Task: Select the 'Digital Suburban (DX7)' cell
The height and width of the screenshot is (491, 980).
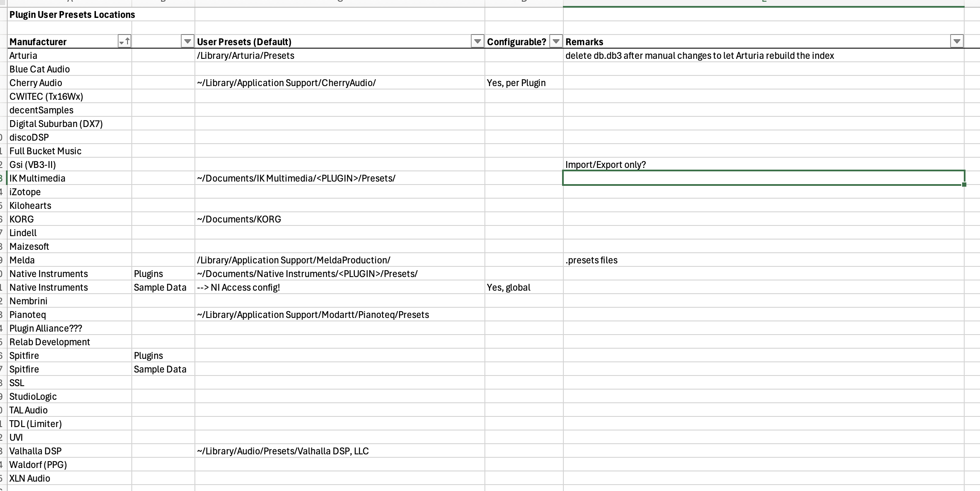Action: pos(70,124)
